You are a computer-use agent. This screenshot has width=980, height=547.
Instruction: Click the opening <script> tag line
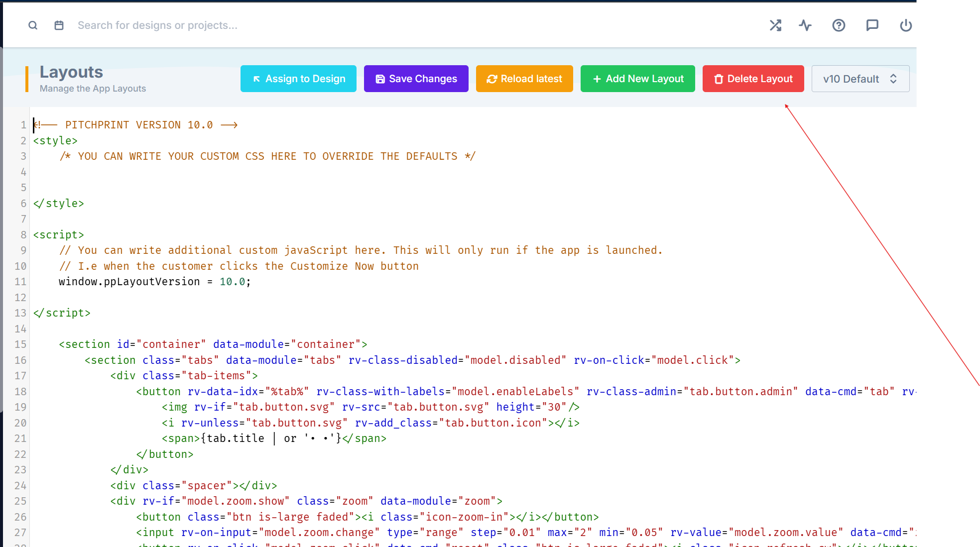(59, 235)
